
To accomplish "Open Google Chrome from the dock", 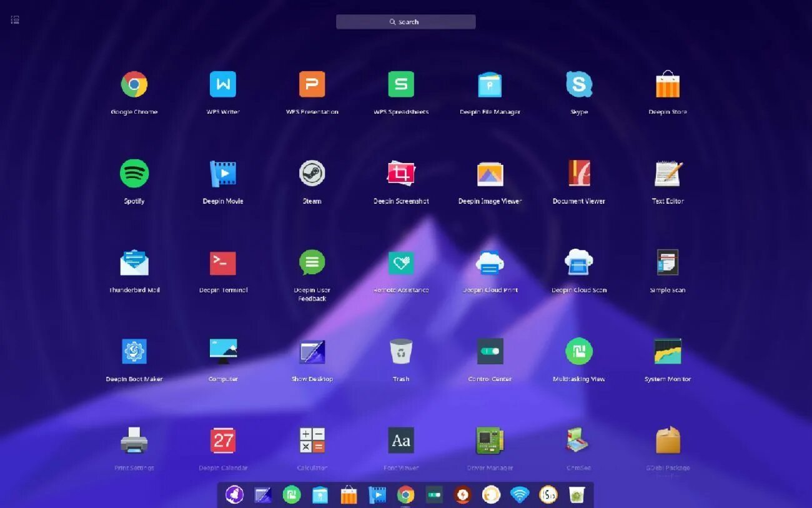I will (405, 495).
